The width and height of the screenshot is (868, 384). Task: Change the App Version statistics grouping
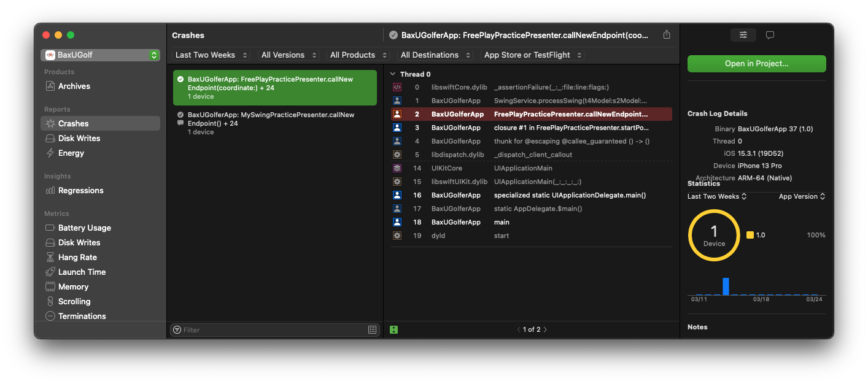802,197
